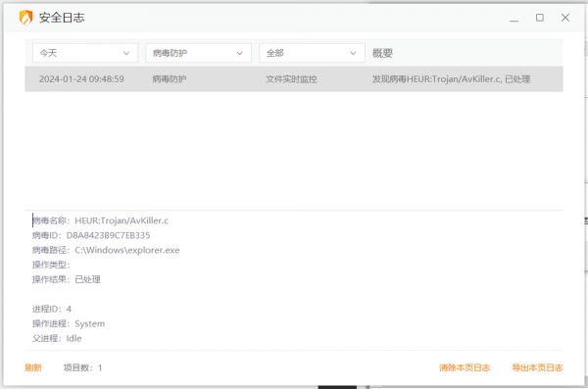The height and width of the screenshot is (389, 588).
Task: Click 导出本页日志 link
Action: pyautogui.click(x=537, y=367)
